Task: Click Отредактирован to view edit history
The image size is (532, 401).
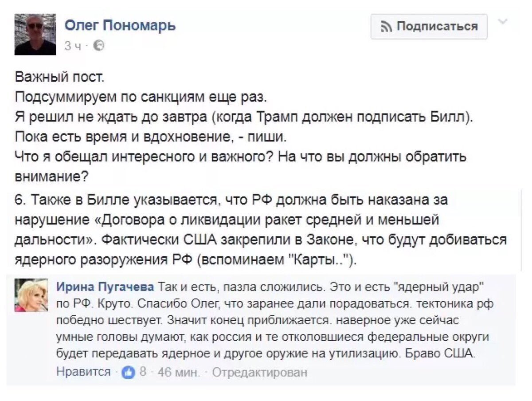Action: point(259,372)
